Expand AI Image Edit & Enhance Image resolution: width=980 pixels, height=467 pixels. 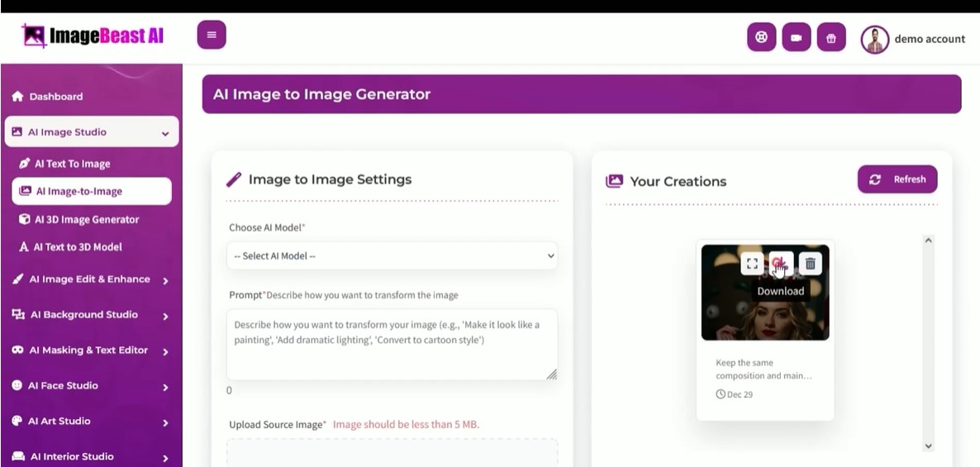91,279
